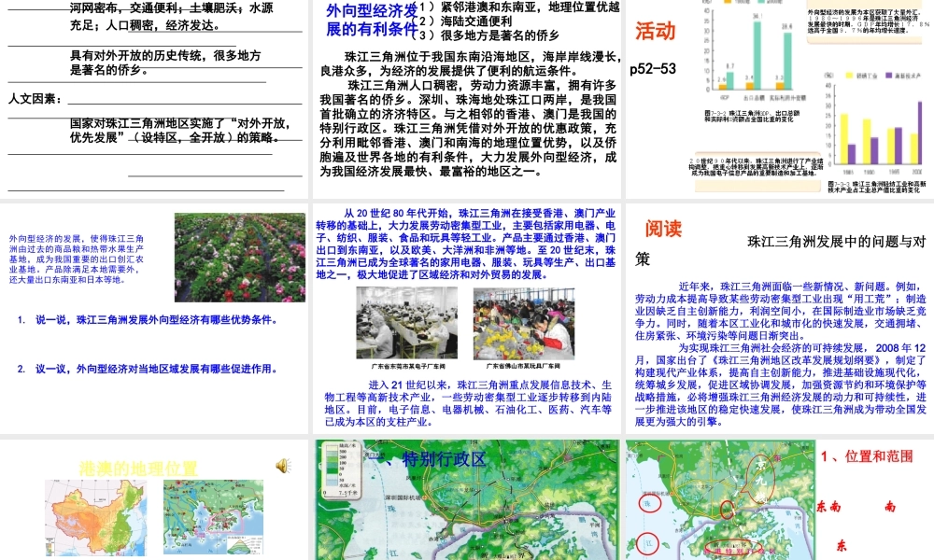
Task: Click the title 珠江三角洲发展中的问题与对策
Action: 780,250
